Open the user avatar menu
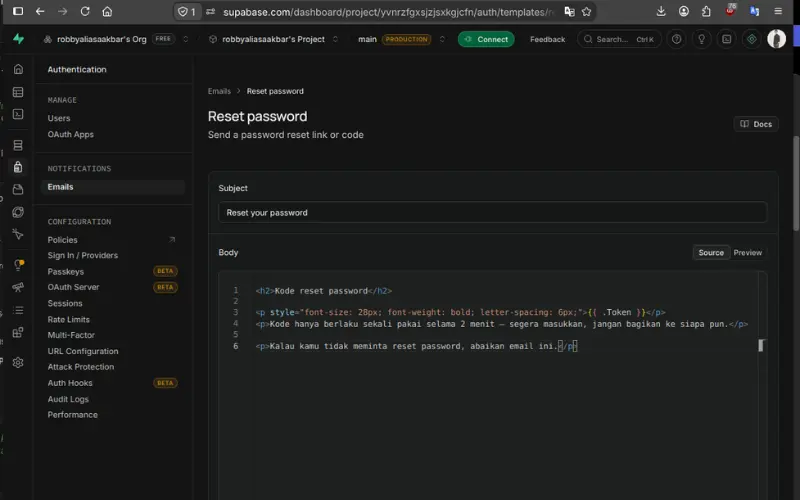 pyautogui.click(x=777, y=39)
